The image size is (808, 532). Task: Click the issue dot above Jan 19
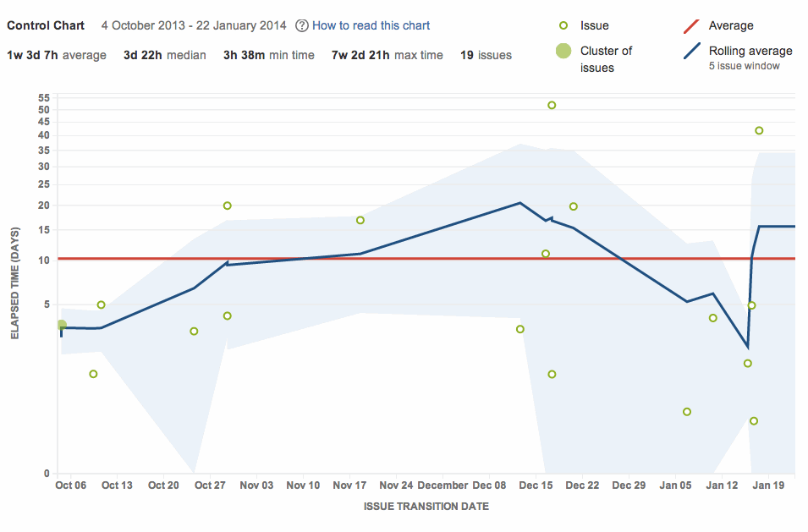point(758,131)
